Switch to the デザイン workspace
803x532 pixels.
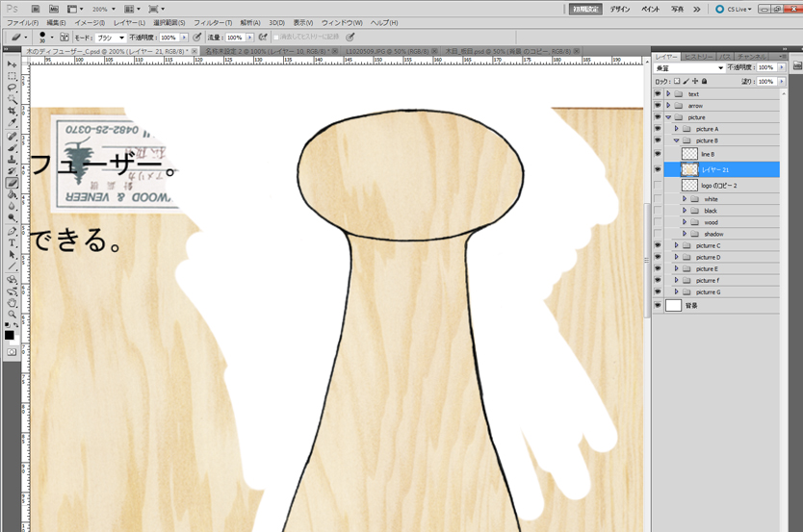click(620, 9)
